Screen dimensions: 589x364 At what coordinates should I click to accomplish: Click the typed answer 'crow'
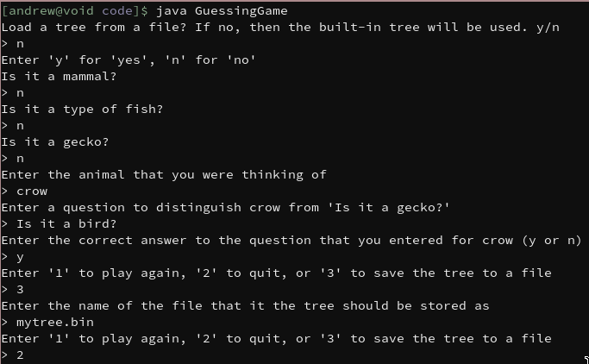pyautogui.click(x=32, y=191)
